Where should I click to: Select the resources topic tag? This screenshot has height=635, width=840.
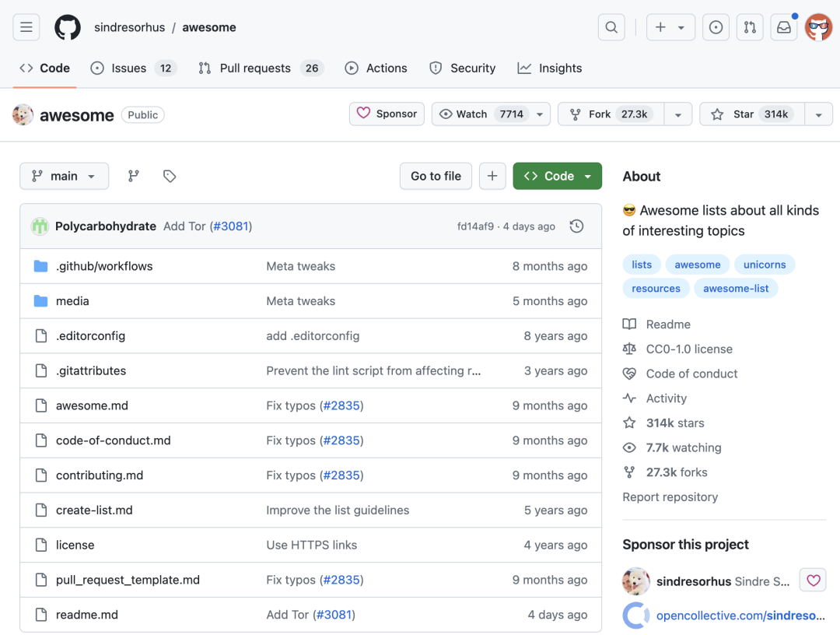(656, 288)
